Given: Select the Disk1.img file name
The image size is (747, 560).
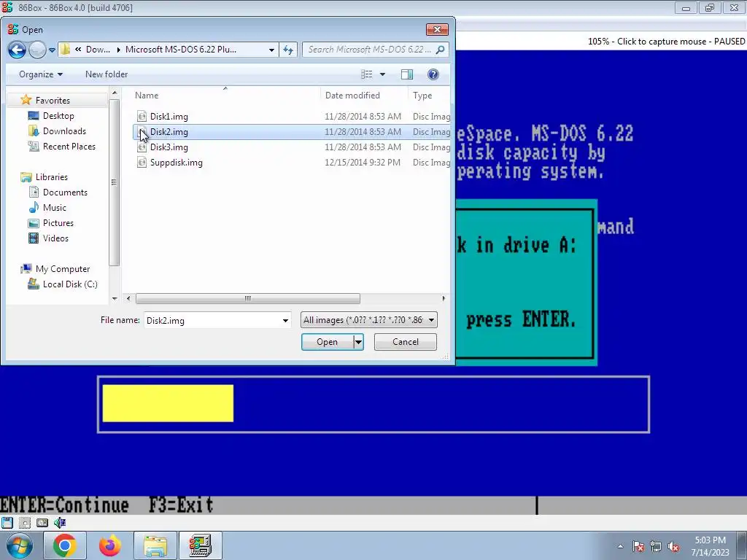Looking at the screenshot, I should click(x=169, y=117).
